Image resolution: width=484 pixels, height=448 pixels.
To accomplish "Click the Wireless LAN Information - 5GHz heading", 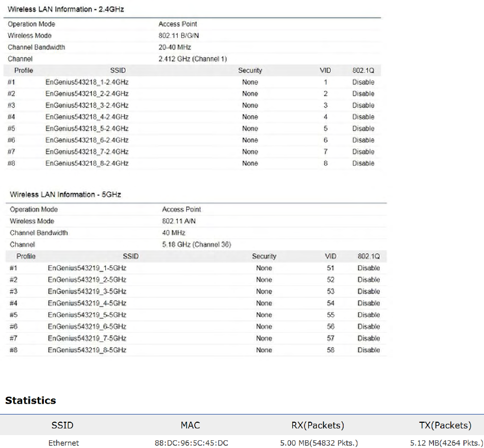I will (65, 194).
